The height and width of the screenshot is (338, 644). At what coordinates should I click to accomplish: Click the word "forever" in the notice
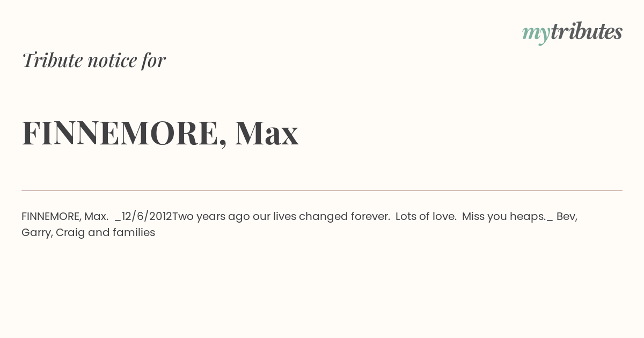pyautogui.click(x=370, y=216)
